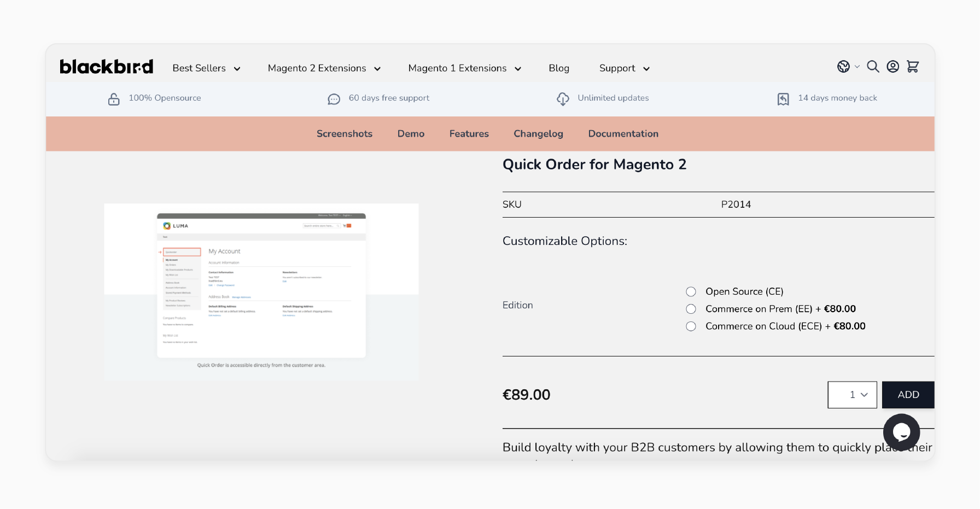
Task: Click the 100% Opensource text
Action: tap(165, 98)
